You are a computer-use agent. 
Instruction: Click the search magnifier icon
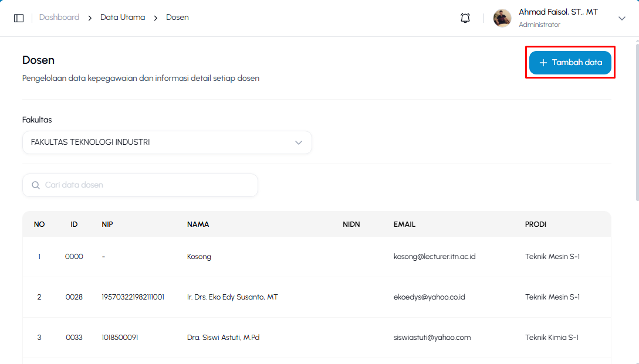pyautogui.click(x=36, y=185)
